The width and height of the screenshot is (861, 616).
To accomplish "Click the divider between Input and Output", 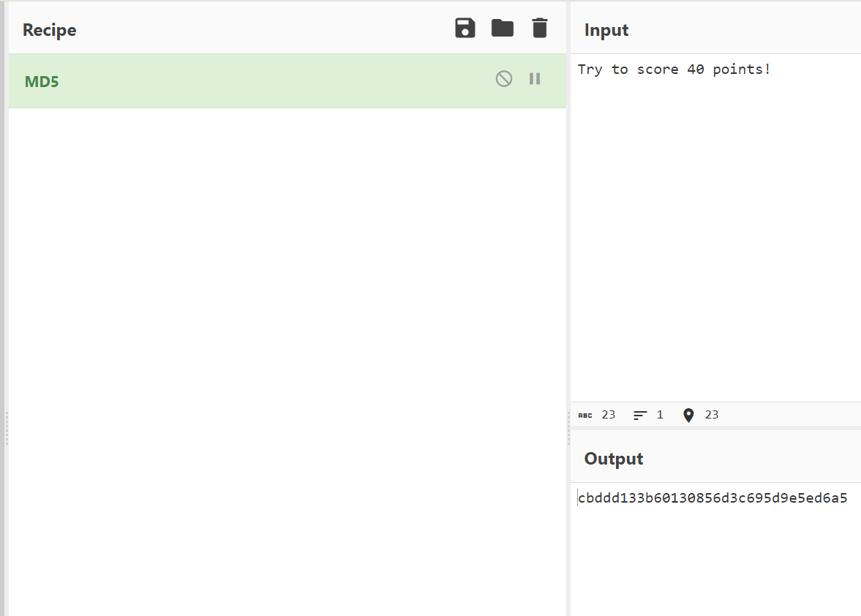I will click(715, 428).
